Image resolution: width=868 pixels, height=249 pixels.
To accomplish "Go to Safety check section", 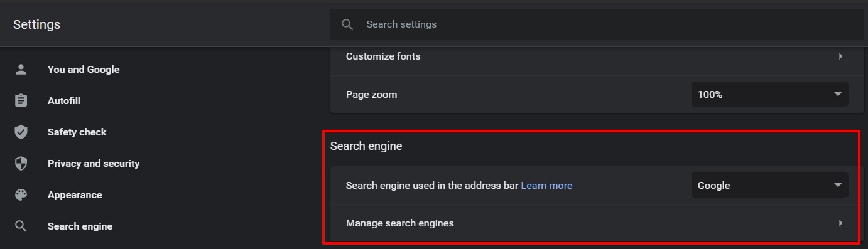I will coord(77,132).
